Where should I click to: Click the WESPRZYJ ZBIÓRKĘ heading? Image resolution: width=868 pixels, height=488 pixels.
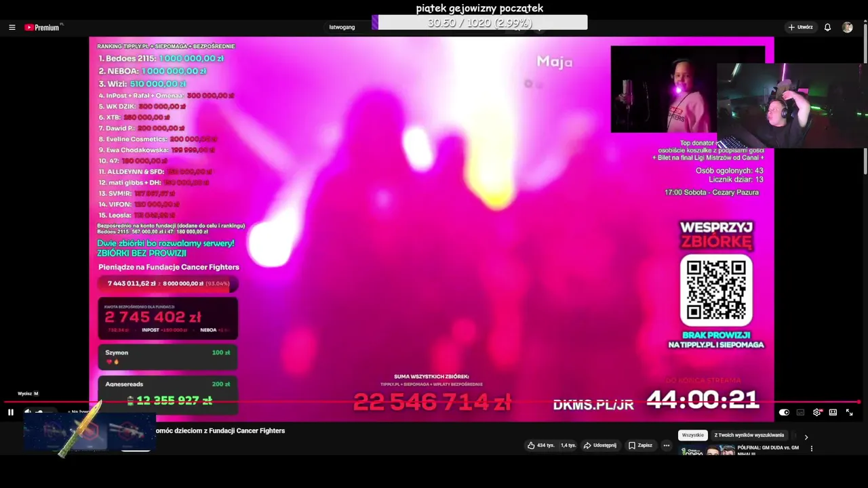[716, 235]
